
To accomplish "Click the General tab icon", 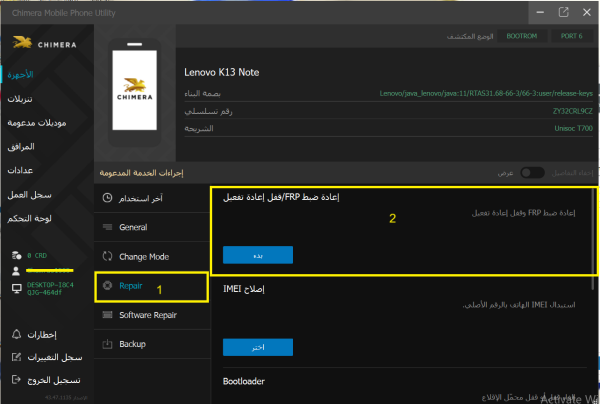I will coord(108,227).
